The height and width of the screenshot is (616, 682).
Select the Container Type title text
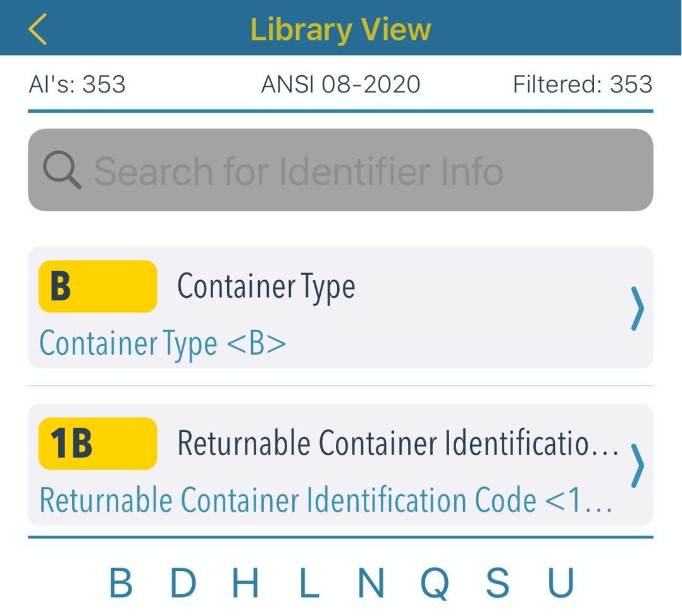pyautogui.click(x=266, y=288)
